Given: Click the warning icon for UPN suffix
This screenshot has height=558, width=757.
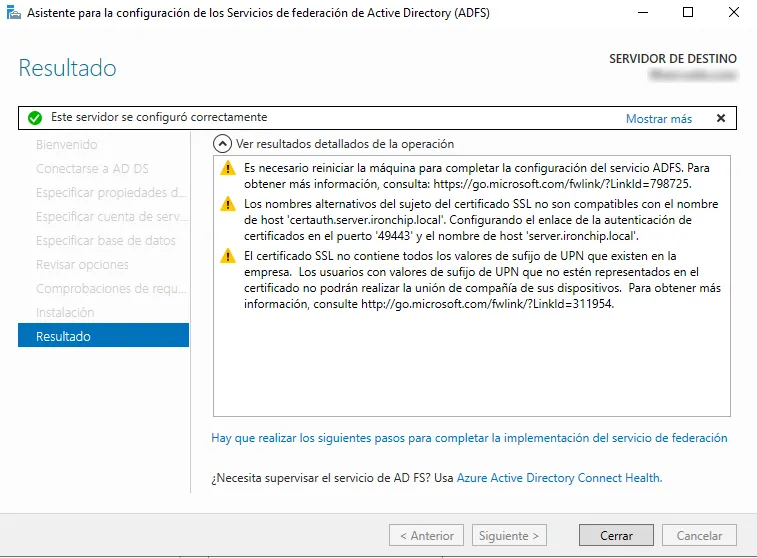Looking at the screenshot, I should point(228,256).
